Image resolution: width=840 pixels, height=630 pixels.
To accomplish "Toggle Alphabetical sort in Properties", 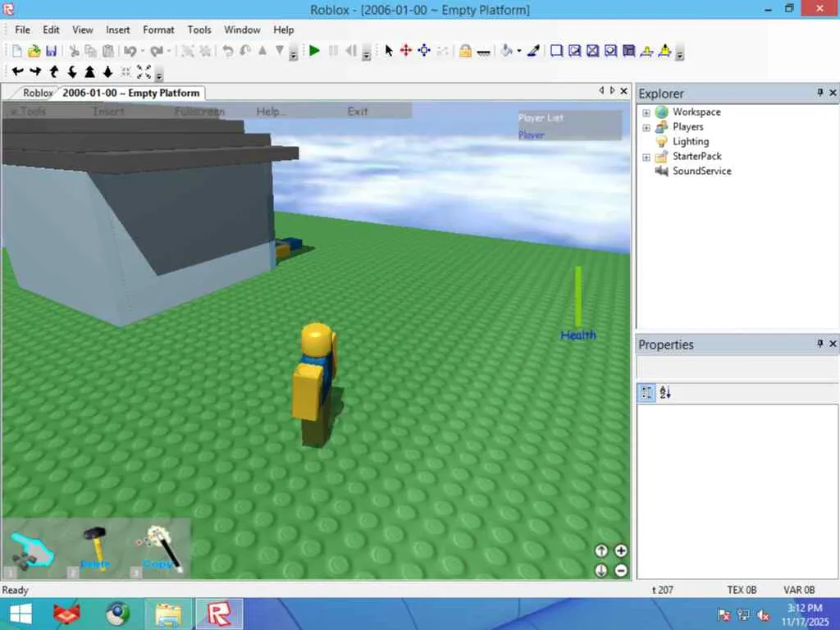I will [x=664, y=393].
